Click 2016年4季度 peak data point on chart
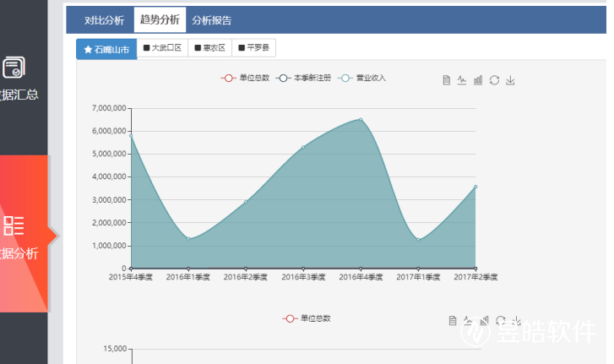This screenshot has height=364, width=614. click(x=361, y=119)
